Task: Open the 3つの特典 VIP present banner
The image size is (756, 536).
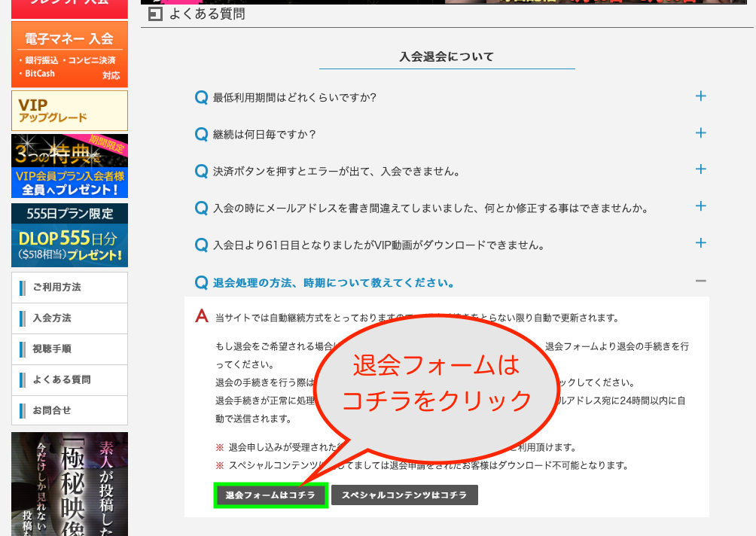Action: point(69,166)
